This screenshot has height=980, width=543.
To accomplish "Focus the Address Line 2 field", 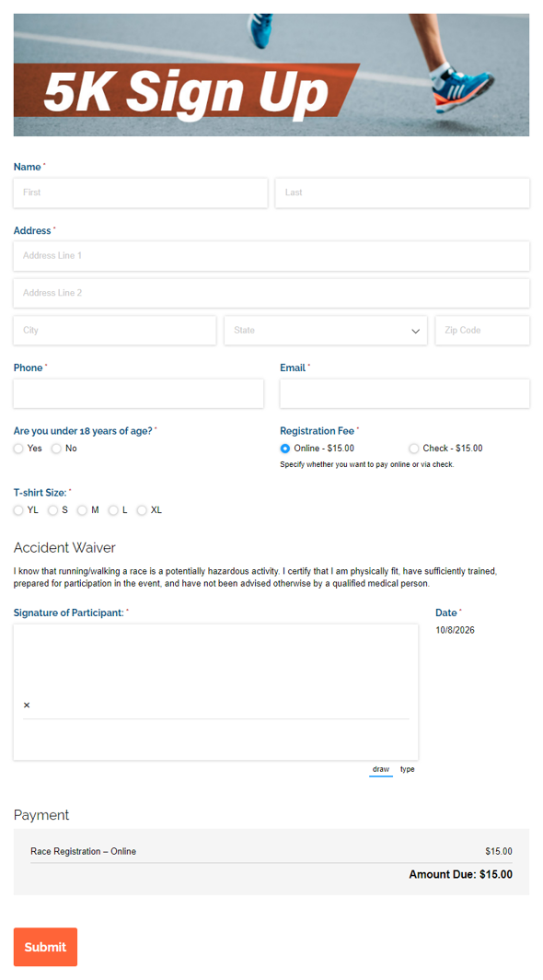I will tap(271, 293).
